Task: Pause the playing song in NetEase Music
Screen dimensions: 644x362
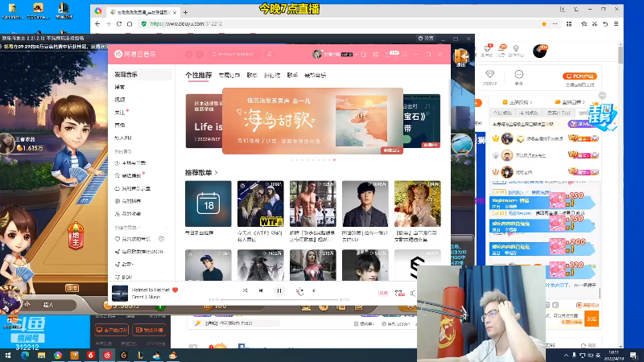Action: (x=279, y=290)
